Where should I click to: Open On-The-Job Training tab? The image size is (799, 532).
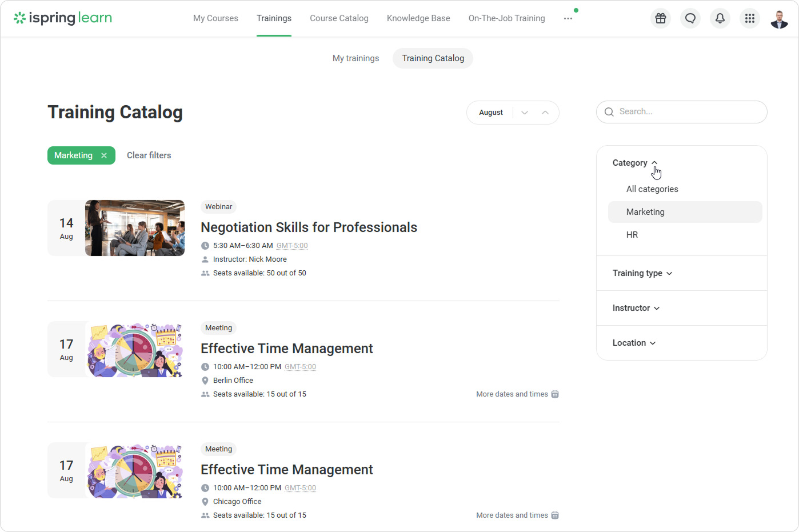[506, 18]
